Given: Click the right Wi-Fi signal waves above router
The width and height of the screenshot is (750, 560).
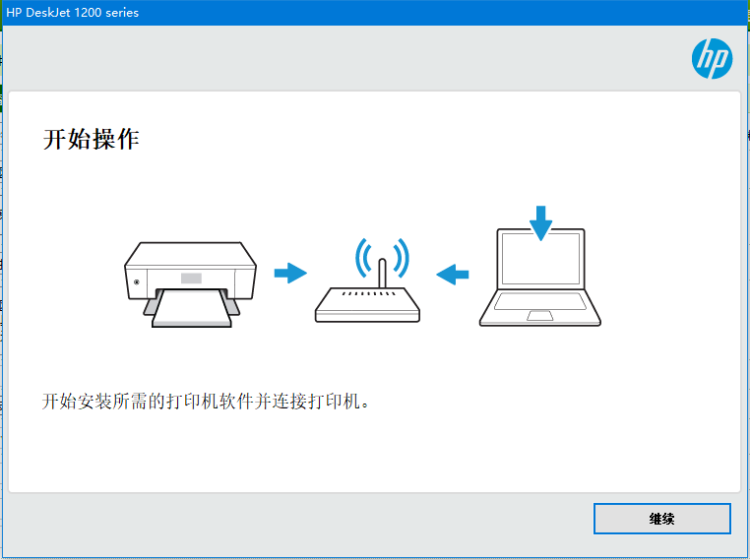Looking at the screenshot, I should (401, 258).
